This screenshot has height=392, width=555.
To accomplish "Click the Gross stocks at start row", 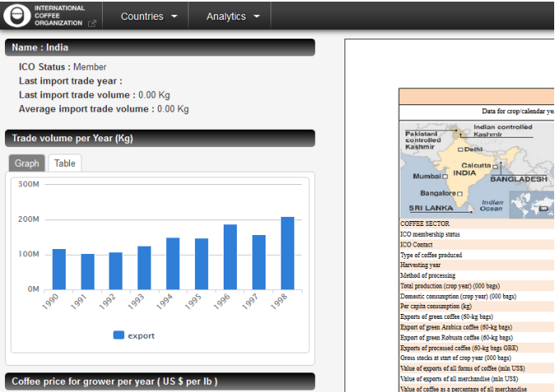I will pos(477,358).
